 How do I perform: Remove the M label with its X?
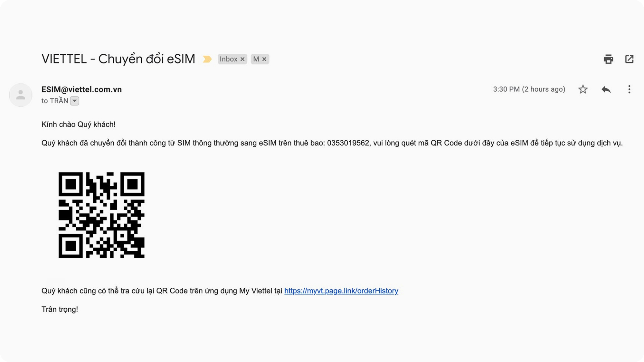[x=264, y=59]
